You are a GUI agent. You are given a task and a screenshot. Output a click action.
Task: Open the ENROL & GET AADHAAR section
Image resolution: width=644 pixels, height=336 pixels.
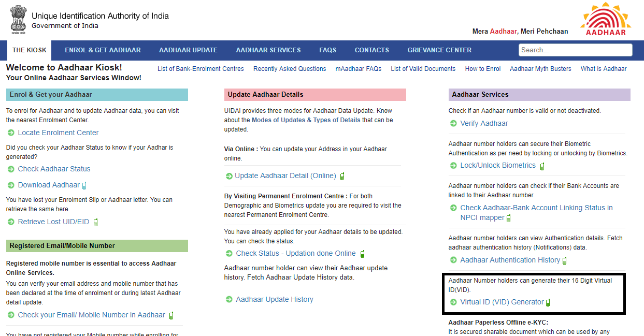(103, 50)
